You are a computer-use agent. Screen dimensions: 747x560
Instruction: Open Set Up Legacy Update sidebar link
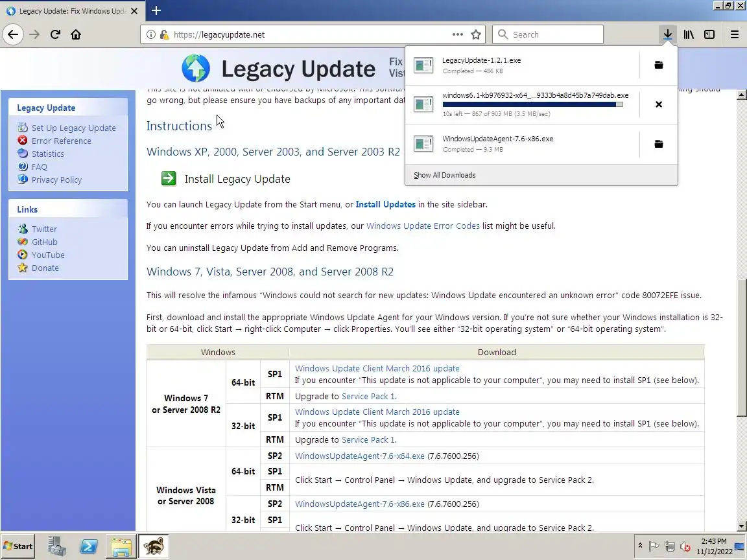coord(73,128)
